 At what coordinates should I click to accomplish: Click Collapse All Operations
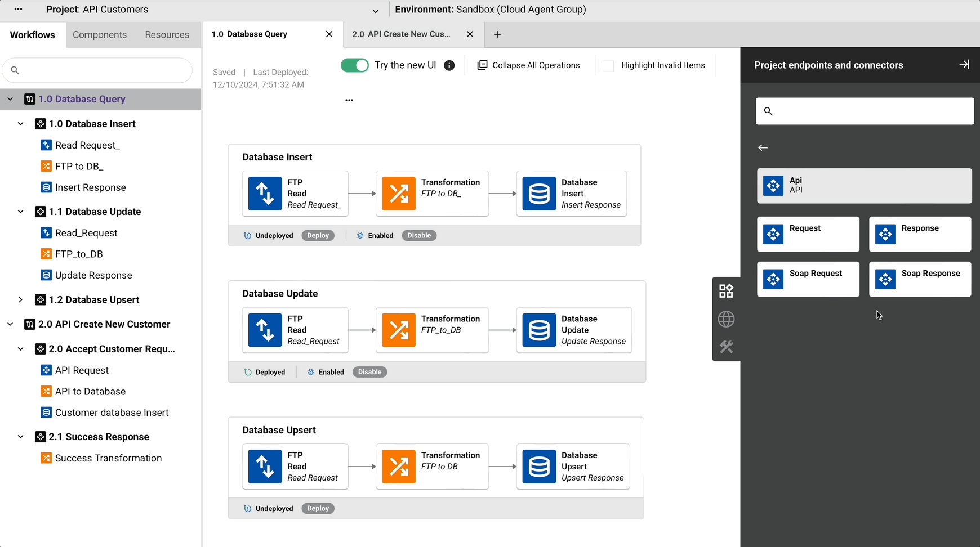(x=528, y=65)
